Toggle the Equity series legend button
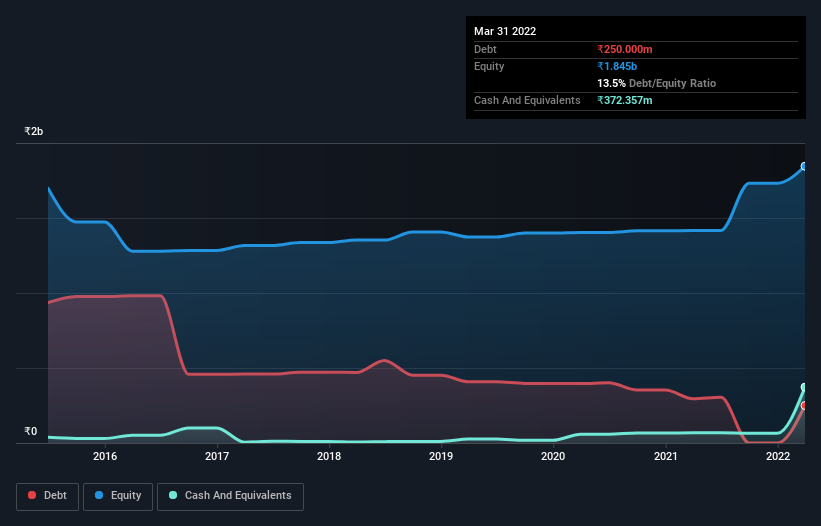Viewport: 821px width, 526px height. click(118, 496)
